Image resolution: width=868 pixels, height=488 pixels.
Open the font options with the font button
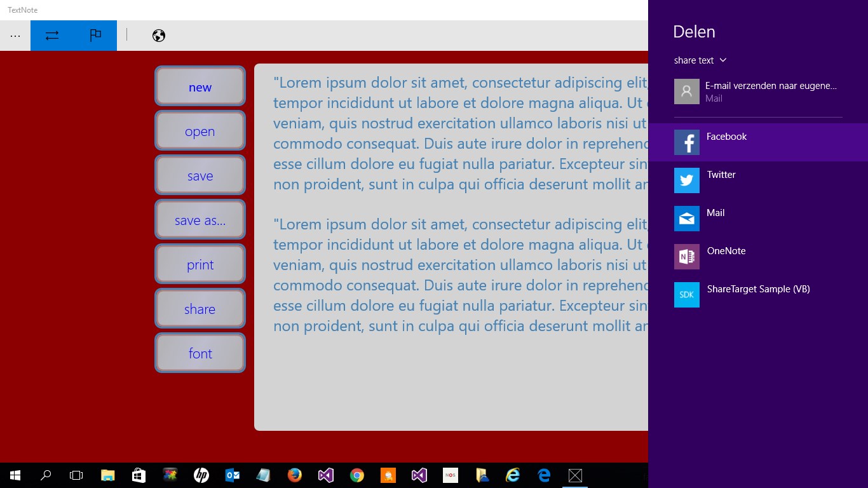pos(200,353)
